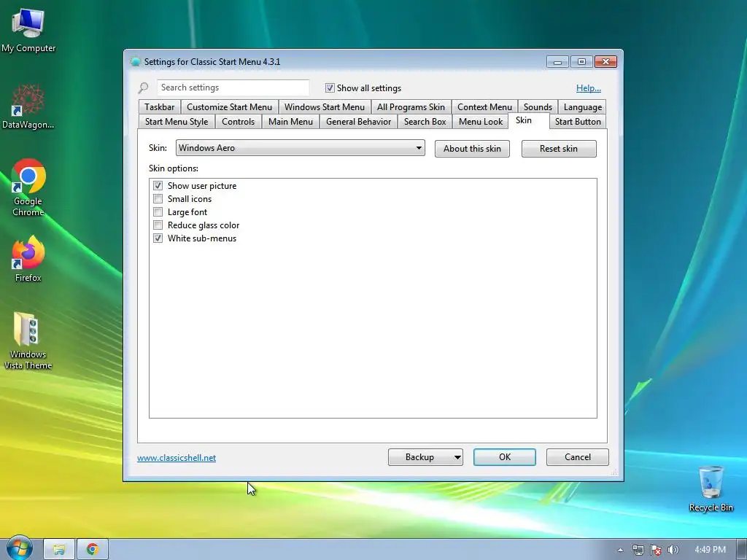The image size is (747, 560).
Task: Click the taskbar clock showing 4:49 PM
Action: pos(710,550)
